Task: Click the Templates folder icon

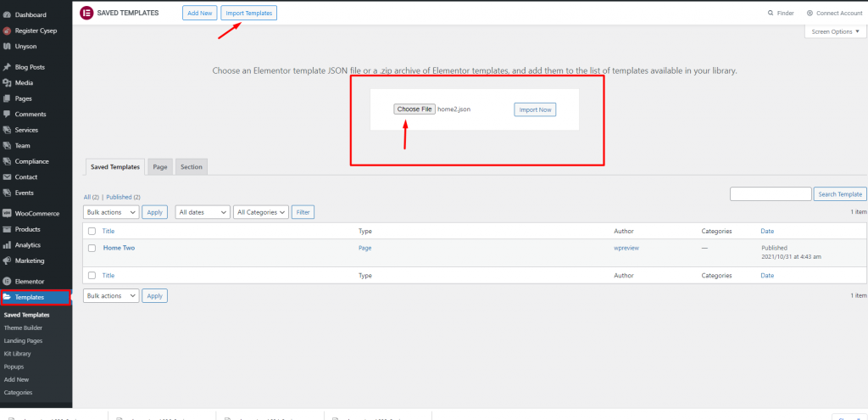Action: click(x=7, y=297)
